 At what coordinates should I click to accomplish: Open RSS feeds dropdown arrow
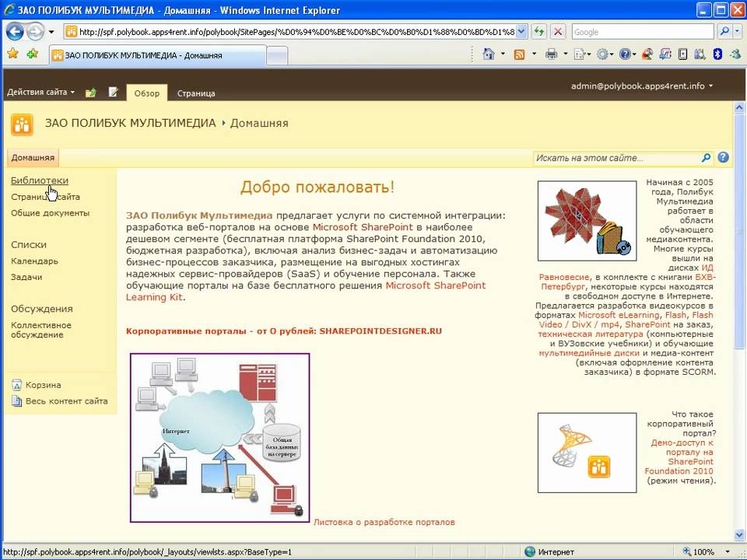534,54
